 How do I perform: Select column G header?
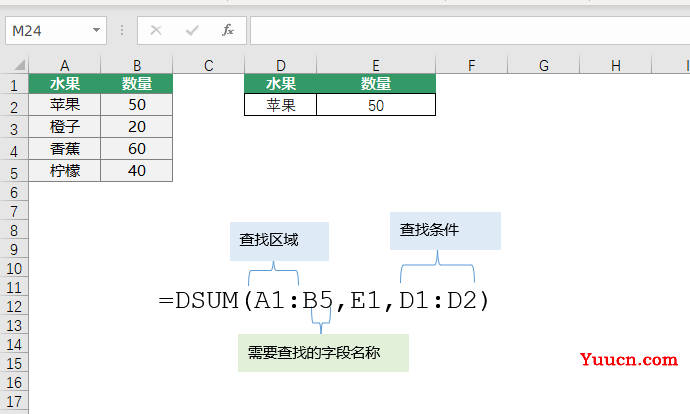543,66
